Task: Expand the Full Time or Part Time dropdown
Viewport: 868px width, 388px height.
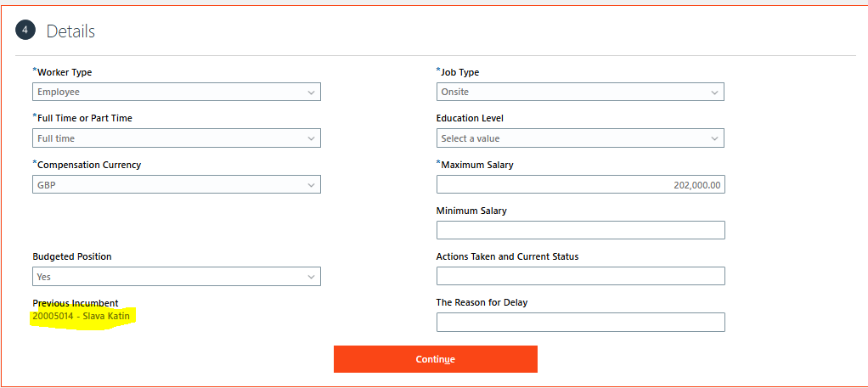Action: point(177,138)
